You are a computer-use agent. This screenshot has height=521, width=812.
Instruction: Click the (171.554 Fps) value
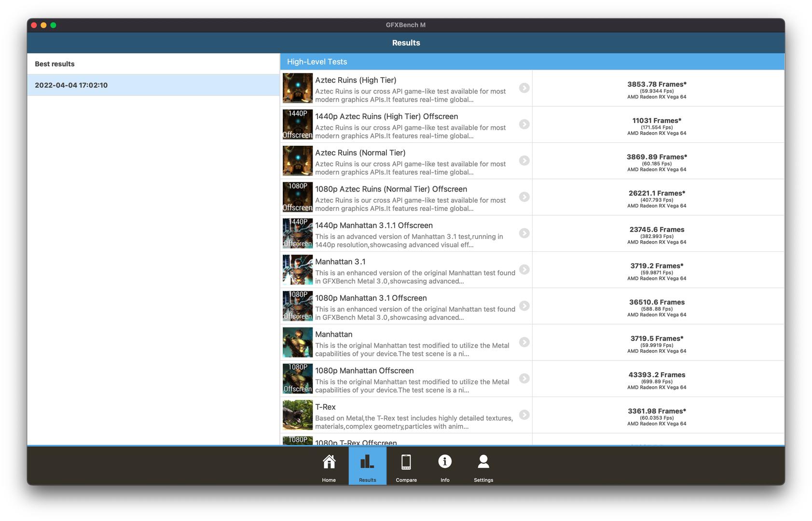[x=657, y=127]
